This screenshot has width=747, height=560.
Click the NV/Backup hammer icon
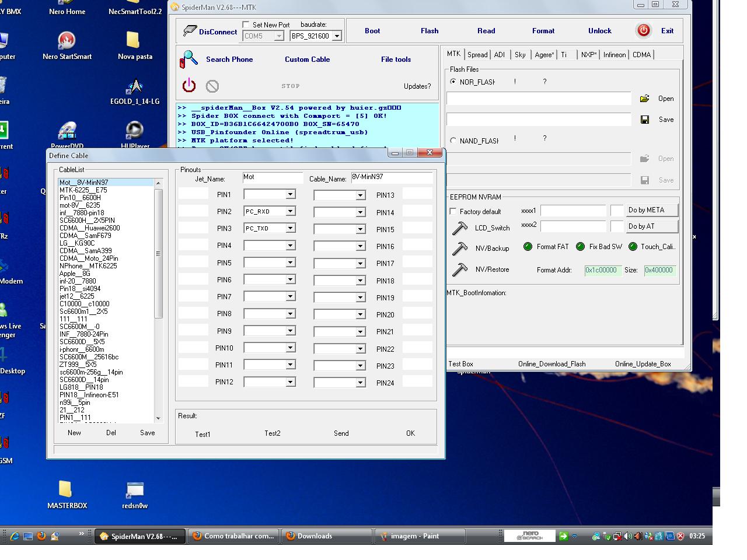tap(460, 249)
